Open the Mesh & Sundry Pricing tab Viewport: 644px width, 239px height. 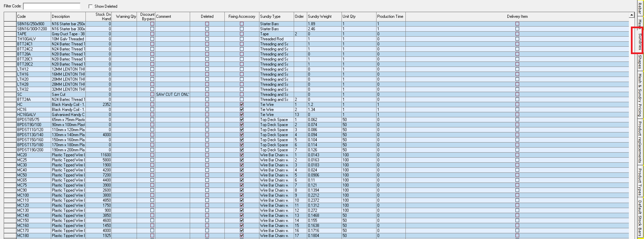tap(640, 95)
